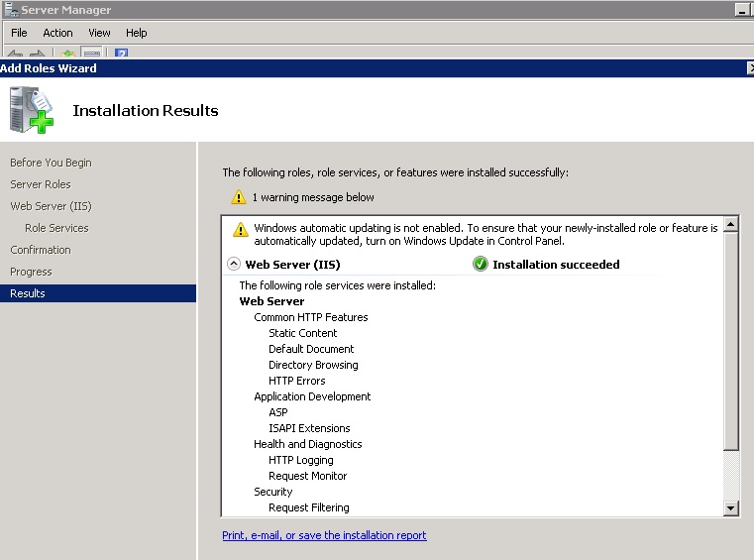Viewport: 754px width, 560px height.
Task: Click the Add Roles Wizard server icon
Action: coord(32,110)
